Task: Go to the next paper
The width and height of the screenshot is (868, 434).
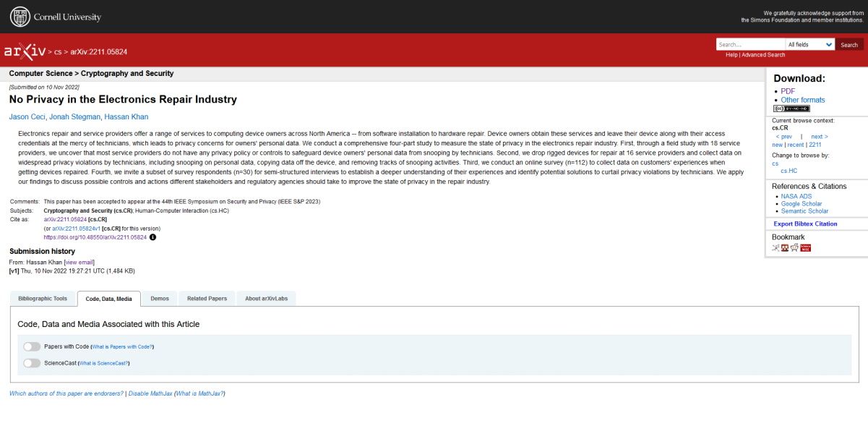Action: coord(820,137)
